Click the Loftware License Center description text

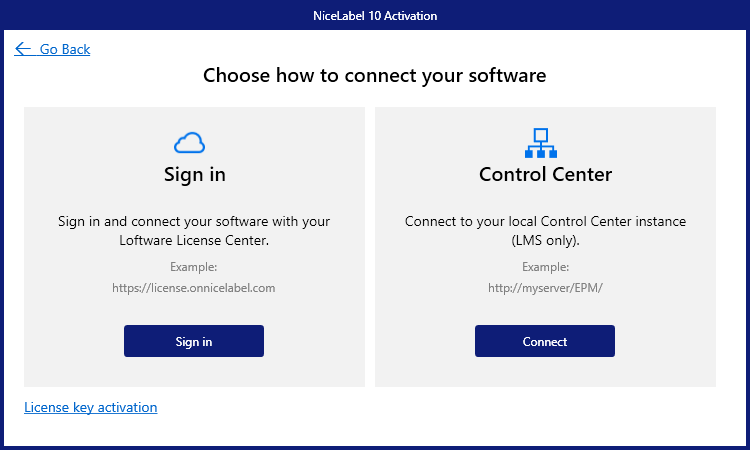pyautogui.click(x=194, y=230)
